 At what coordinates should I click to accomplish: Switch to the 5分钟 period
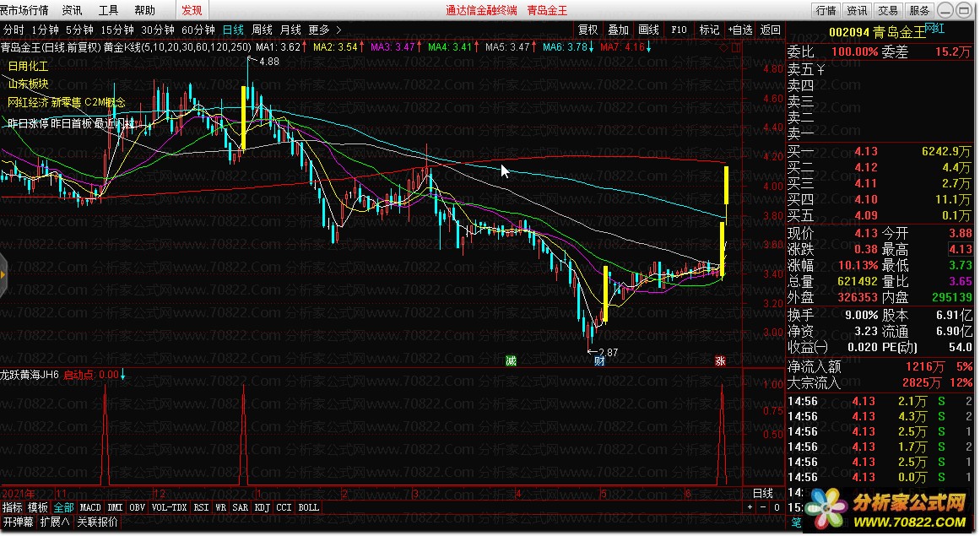[x=79, y=30]
